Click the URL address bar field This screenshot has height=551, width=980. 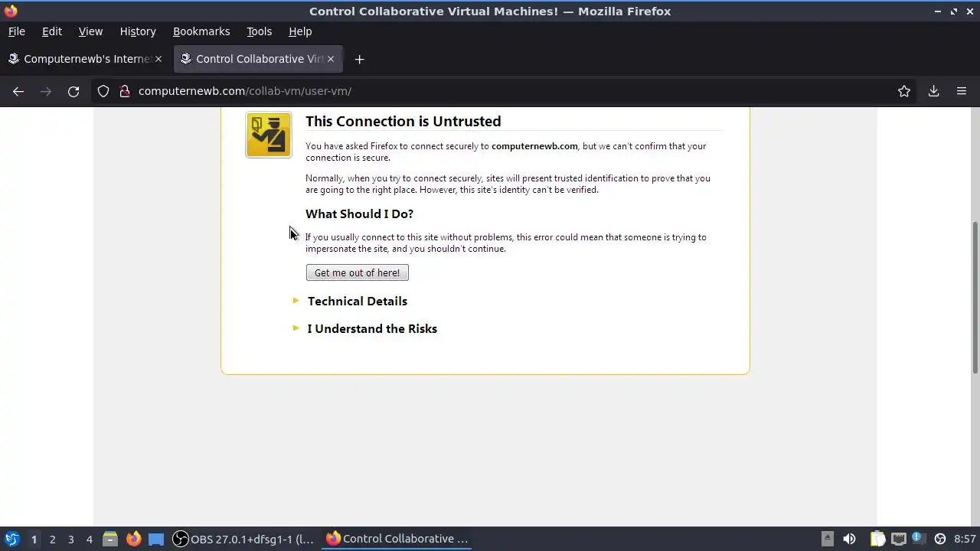click(x=505, y=91)
